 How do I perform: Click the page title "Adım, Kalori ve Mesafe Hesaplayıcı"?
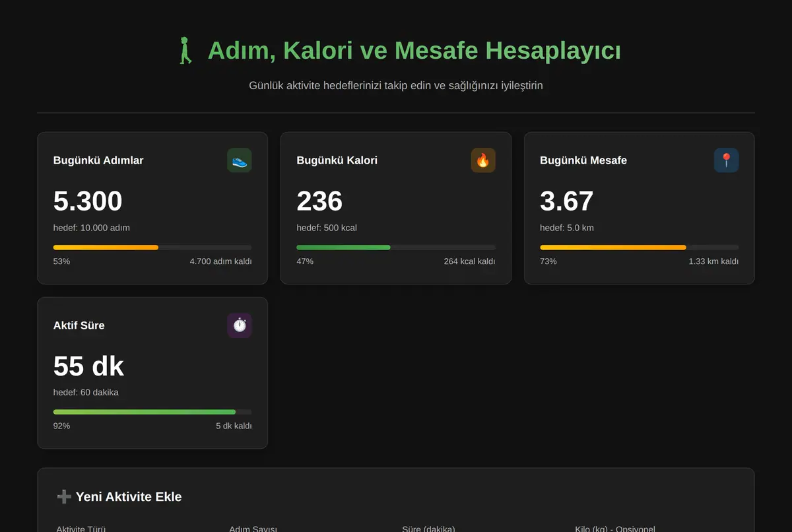coord(414,51)
